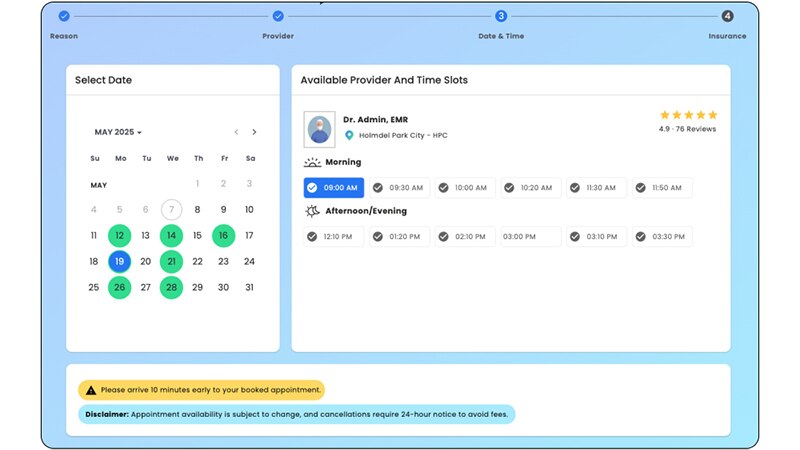Click the Dr. Admin profile avatar

(319, 128)
